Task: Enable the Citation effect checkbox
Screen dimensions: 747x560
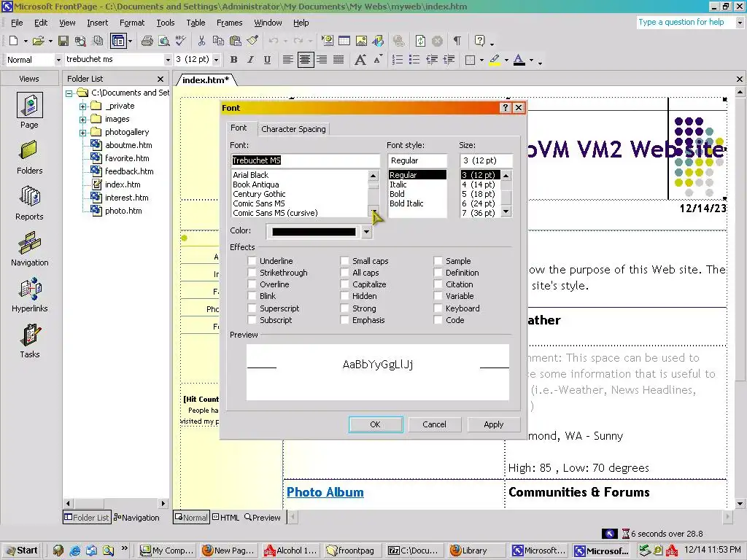Action: 438,284
